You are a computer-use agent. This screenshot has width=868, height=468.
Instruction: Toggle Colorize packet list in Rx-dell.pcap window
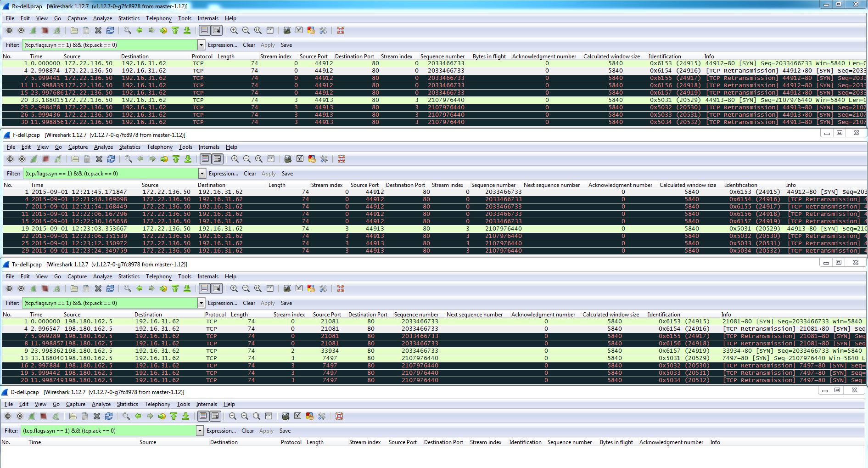pyautogui.click(x=204, y=31)
